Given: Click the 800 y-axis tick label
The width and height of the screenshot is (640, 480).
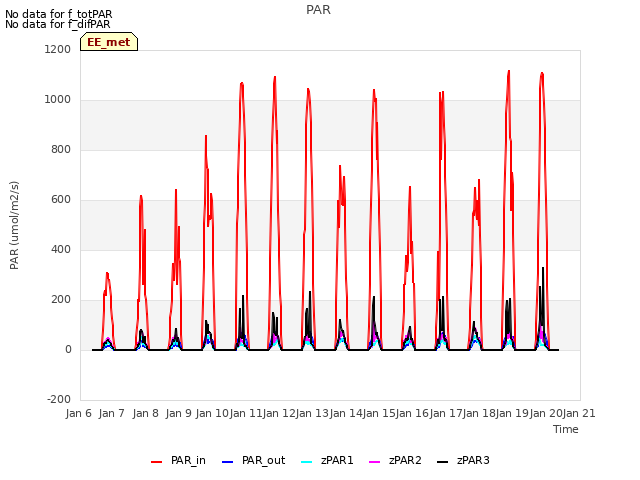Looking at the screenshot, I should (61, 149).
